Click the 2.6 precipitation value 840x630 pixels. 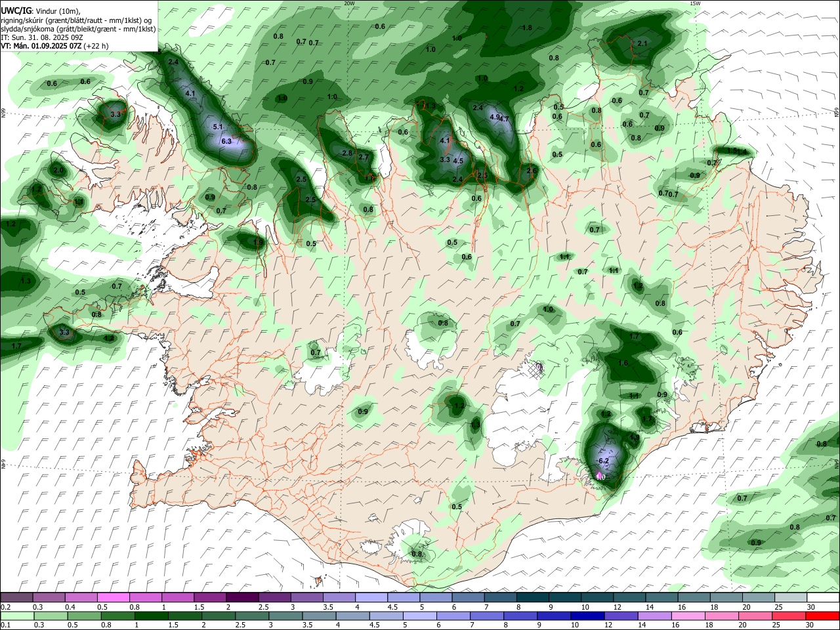[x=532, y=171]
